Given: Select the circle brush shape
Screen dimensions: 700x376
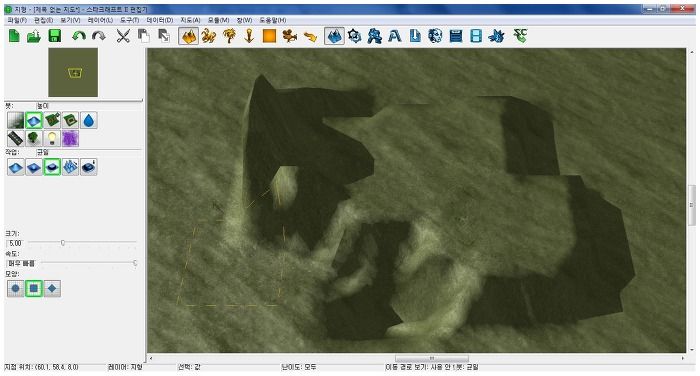Looking at the screenshot, I should pyautogui.click(x=16, y=288).
